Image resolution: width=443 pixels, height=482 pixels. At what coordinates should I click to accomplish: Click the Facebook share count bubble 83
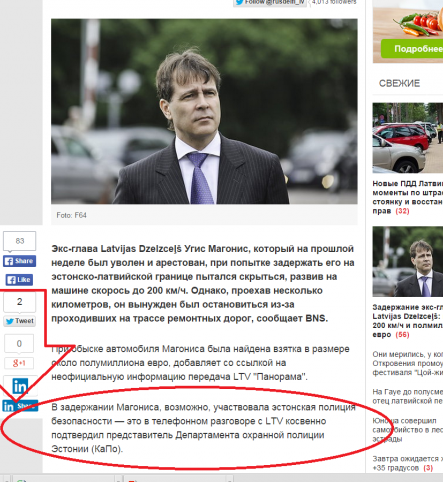(20, 241)
